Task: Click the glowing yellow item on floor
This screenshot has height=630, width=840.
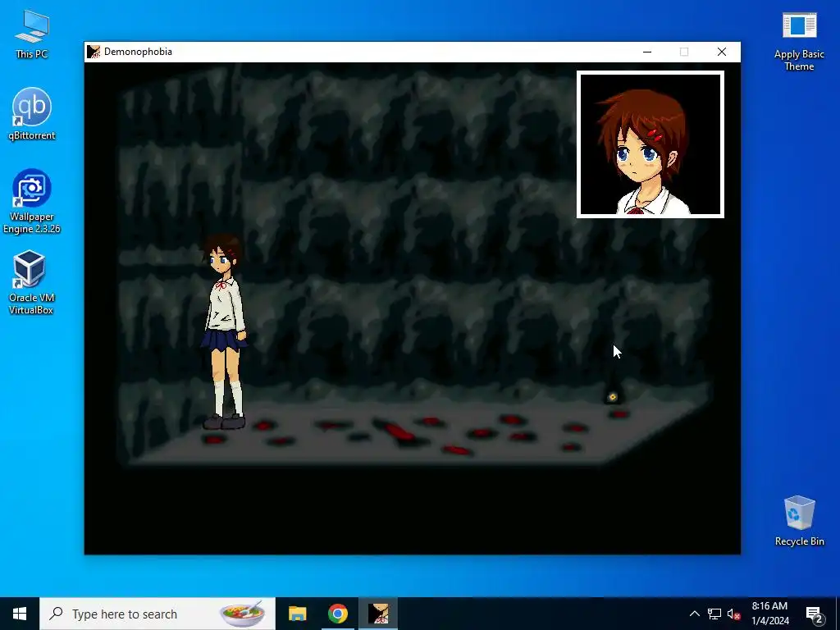Action: click(x=612, y=396)
